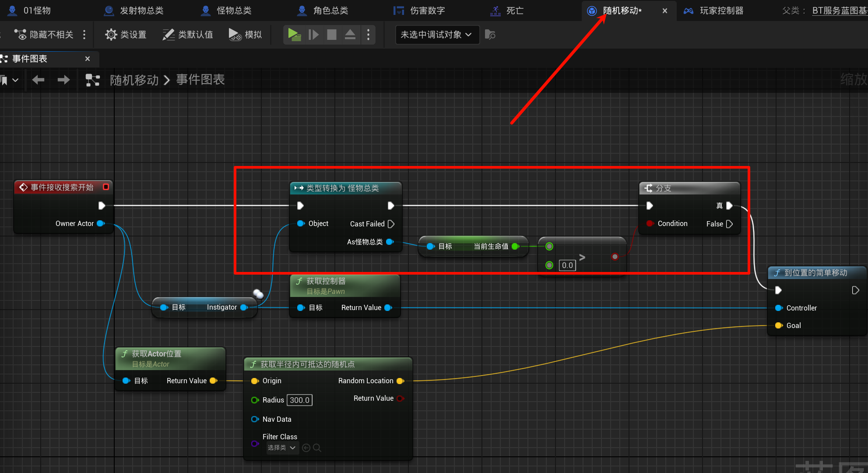Screen dimensions: 868x473
Task: Open Class Defaults (类默认值) button
Action: click(x=188, y=35)
